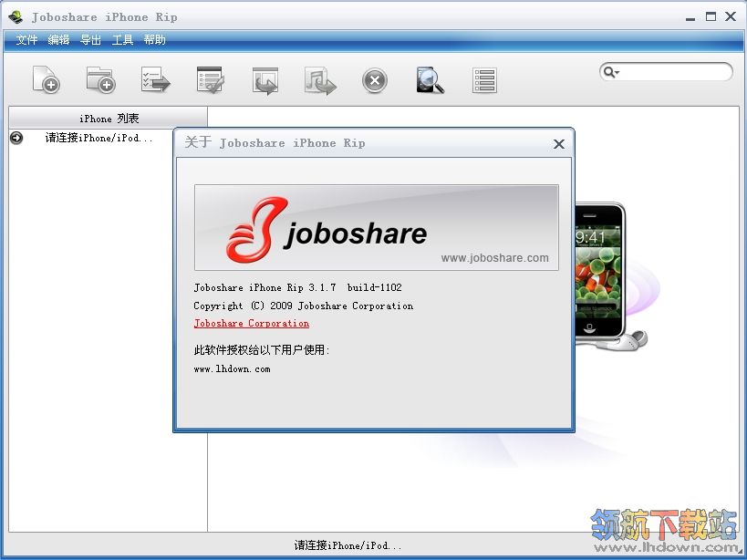The image size is (747, 560).
Task: Open the 帮助 menu
Action: (155, 40)
